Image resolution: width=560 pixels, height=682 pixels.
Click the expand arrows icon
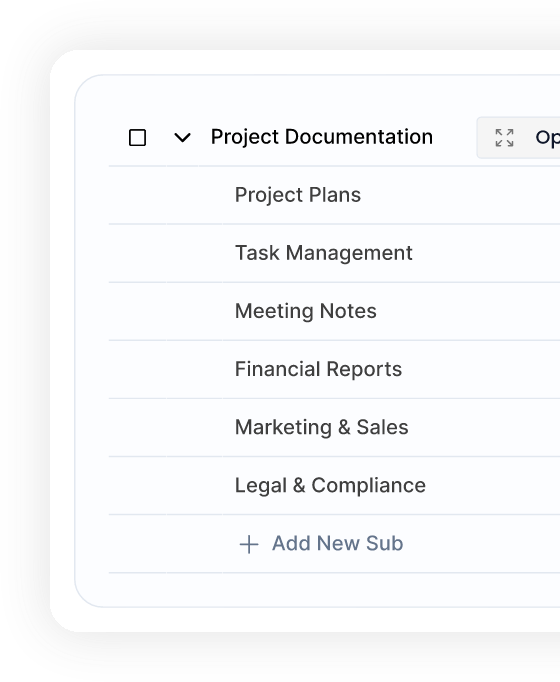pyautogui.click(x=504, y=138)
